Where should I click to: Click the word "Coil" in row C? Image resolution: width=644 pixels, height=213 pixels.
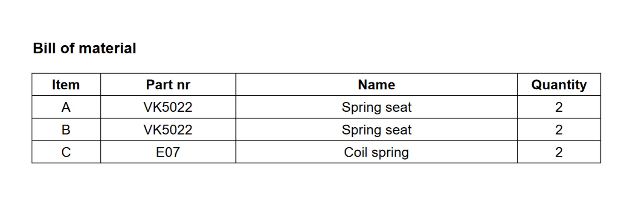click(355, 152)
